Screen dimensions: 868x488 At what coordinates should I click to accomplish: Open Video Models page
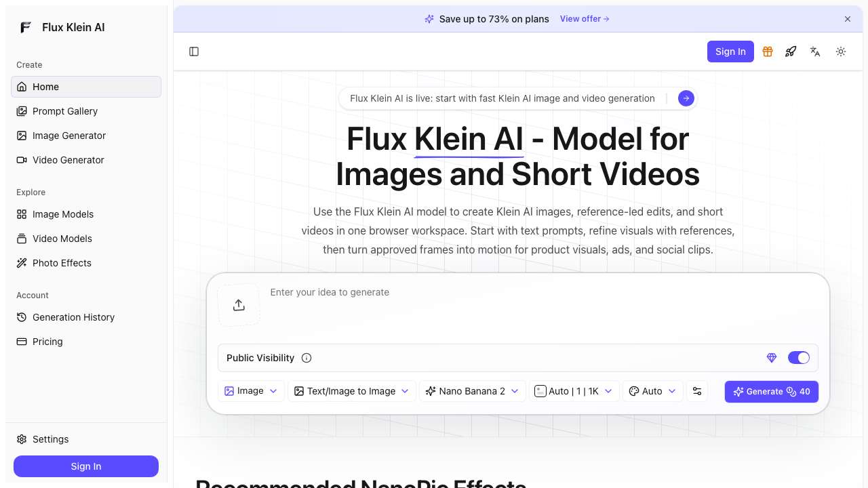click(86, 239)
